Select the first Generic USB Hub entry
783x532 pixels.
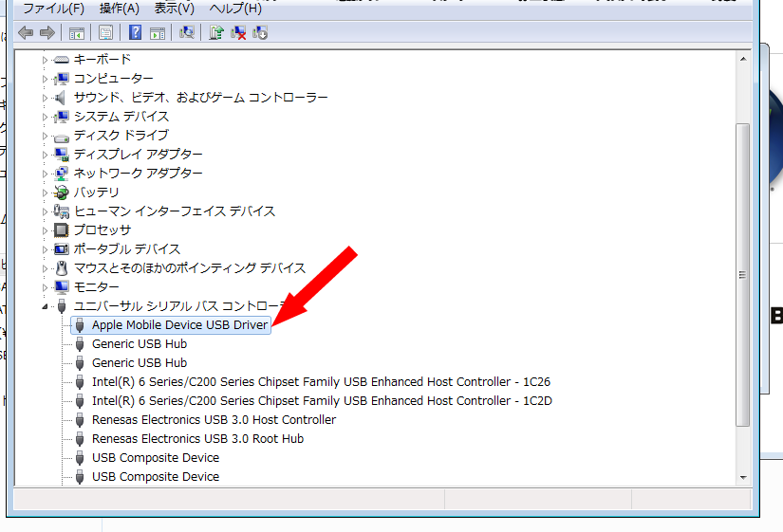tap(140, 344)
